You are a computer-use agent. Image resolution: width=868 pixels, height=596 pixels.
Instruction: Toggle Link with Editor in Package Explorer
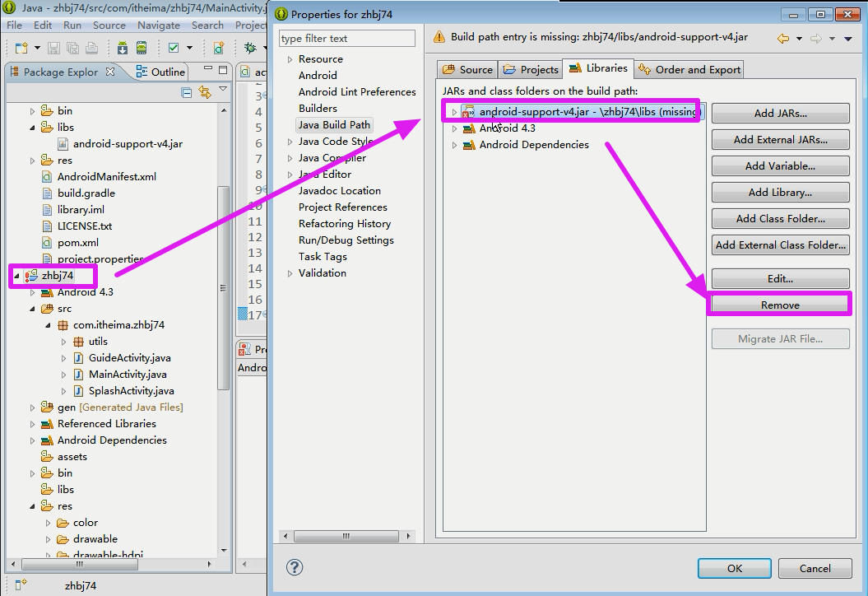[205, 92]
